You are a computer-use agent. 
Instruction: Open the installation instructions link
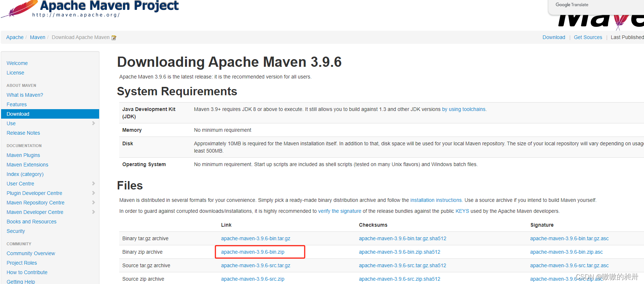[x=436, y=200]
